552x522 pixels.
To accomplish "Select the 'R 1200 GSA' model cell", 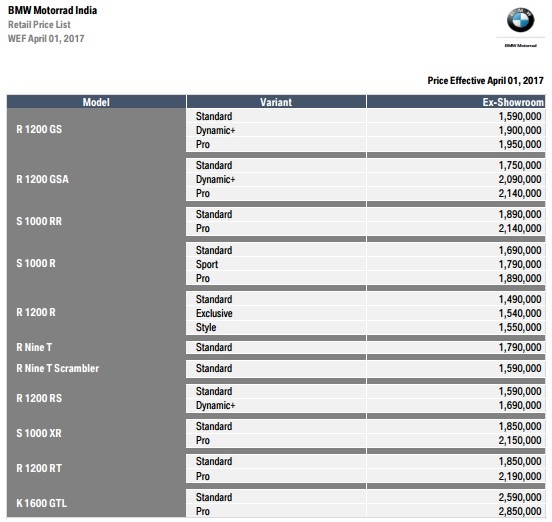I will click(42, 179).
